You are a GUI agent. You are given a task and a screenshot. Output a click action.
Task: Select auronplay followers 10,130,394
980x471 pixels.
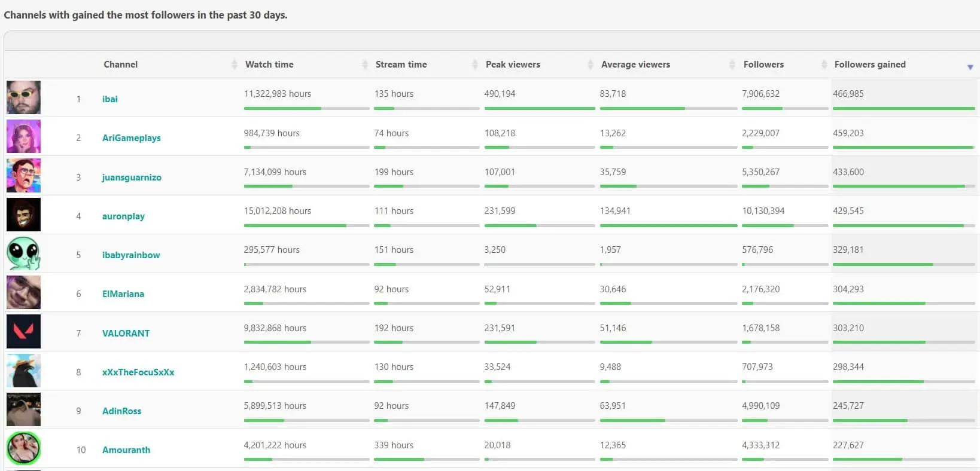point(763,211)
